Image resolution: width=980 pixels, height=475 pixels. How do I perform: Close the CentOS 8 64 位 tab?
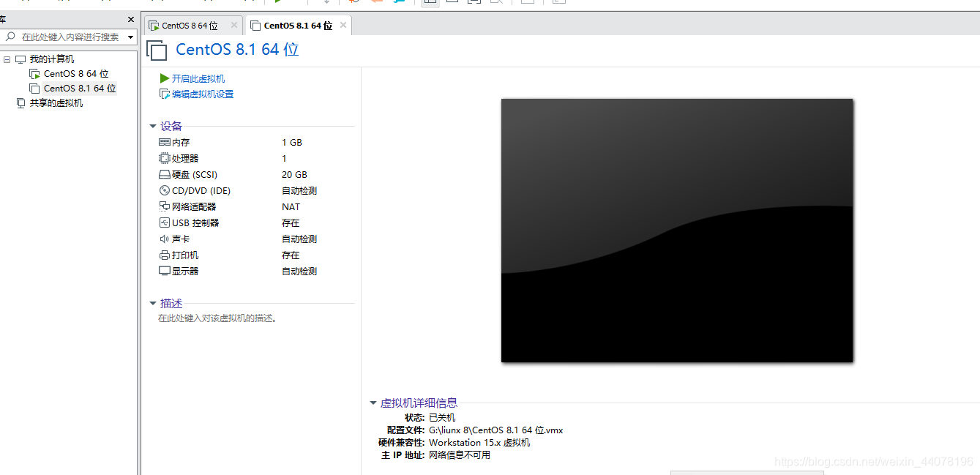click(233, 25)
